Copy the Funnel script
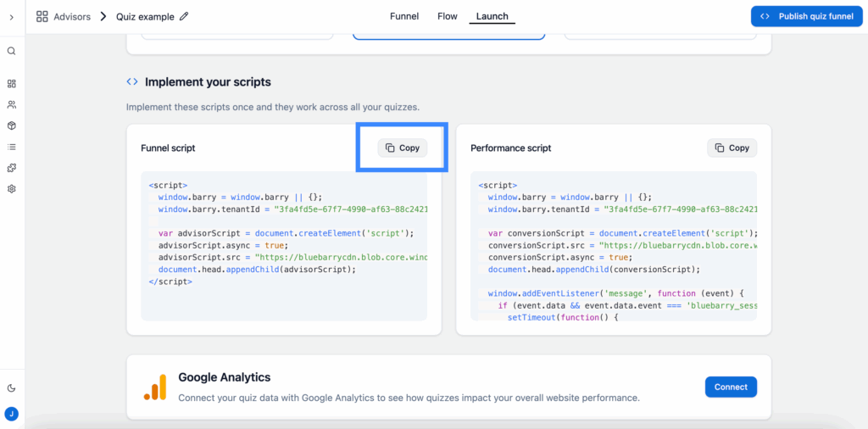This screenshot has height=429, width=868. pos(403,148)
